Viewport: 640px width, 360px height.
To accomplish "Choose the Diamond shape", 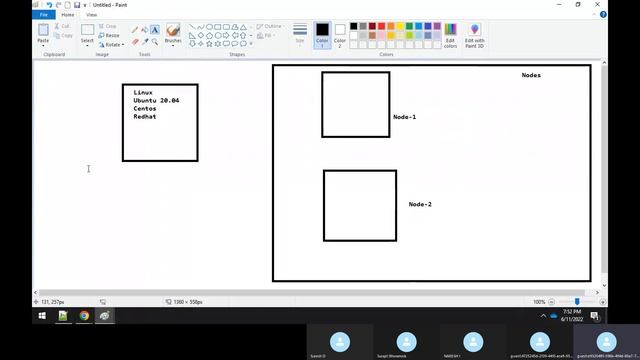I will click(201, 36).
